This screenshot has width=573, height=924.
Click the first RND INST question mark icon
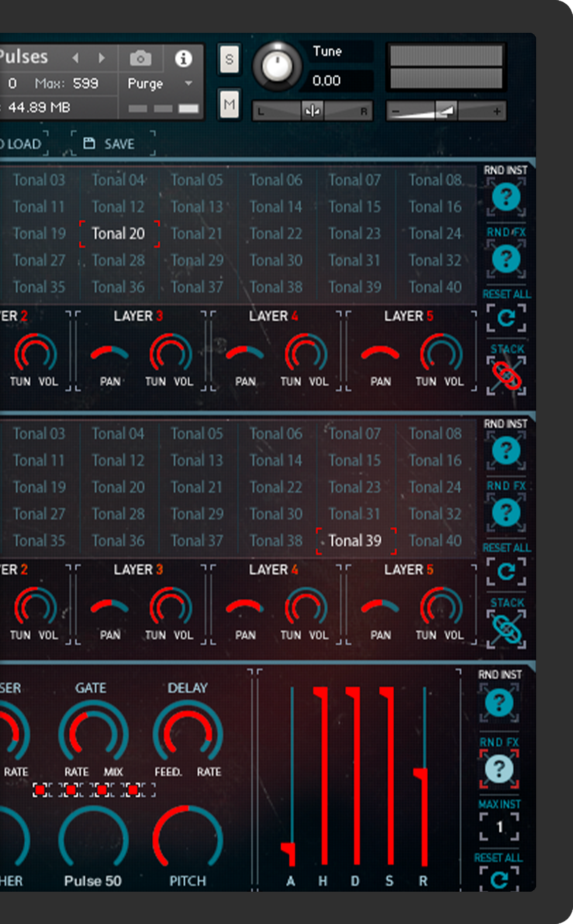pos(506,196)
